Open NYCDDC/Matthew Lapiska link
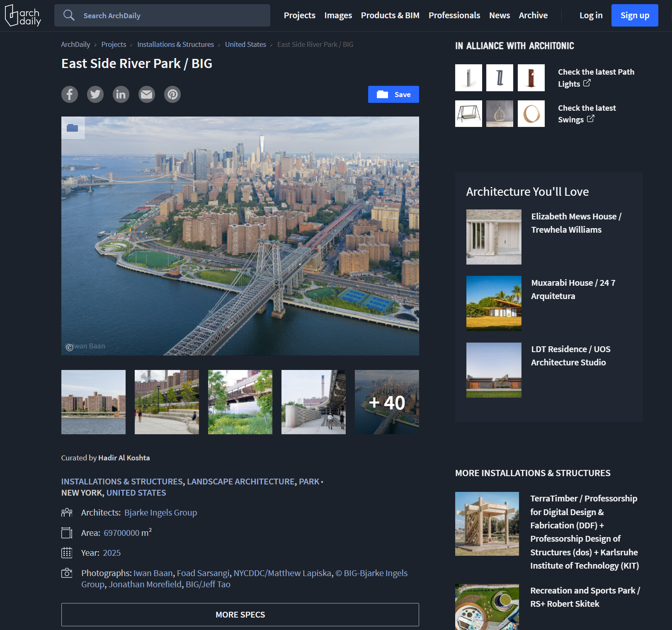The image size is (672, 630). [282, 573]
